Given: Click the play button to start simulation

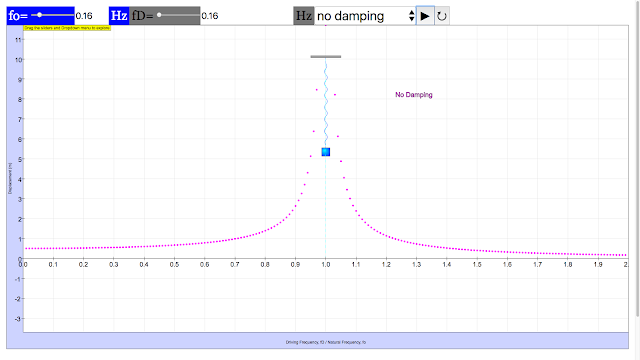Looking at the screenshot, I should (x=425, y=16).
